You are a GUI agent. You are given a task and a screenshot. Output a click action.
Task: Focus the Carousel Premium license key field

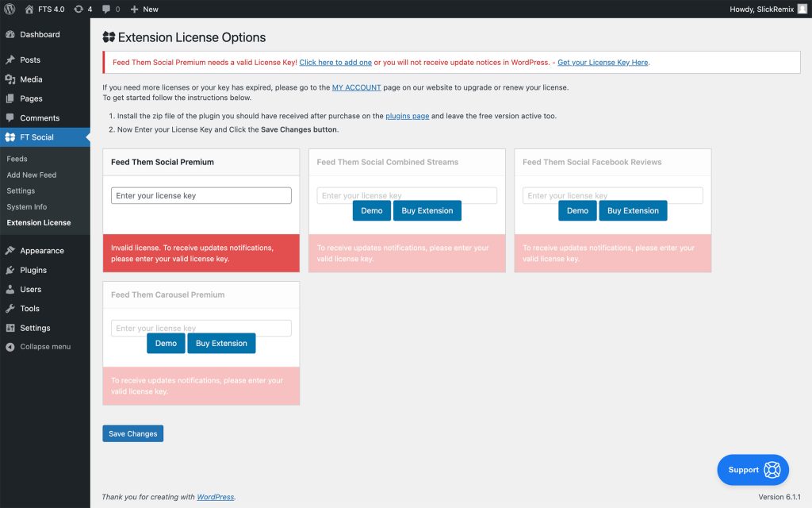[x=201, y=328]
